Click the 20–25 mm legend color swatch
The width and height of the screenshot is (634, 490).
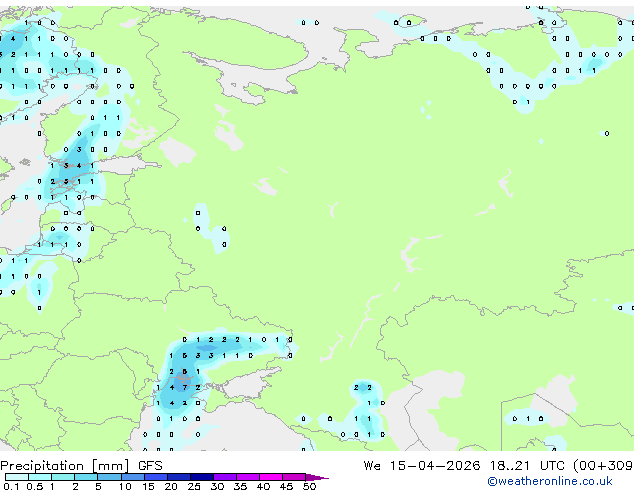point(179,477)
